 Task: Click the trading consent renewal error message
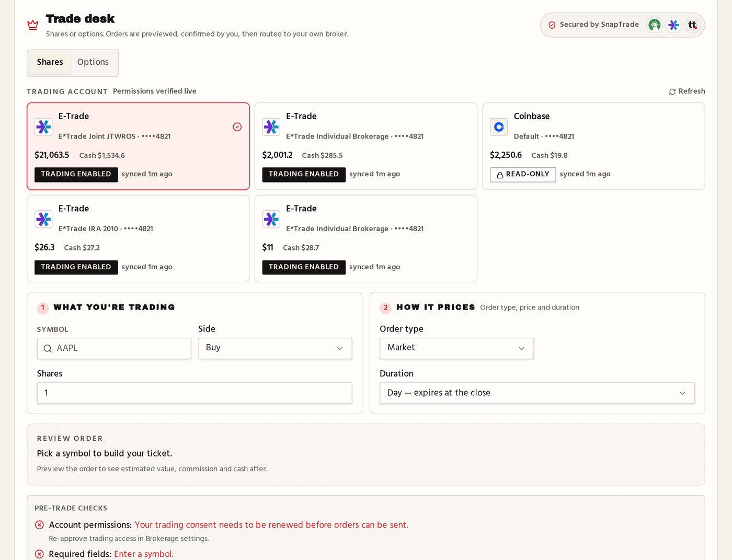(x=271, y=525)
